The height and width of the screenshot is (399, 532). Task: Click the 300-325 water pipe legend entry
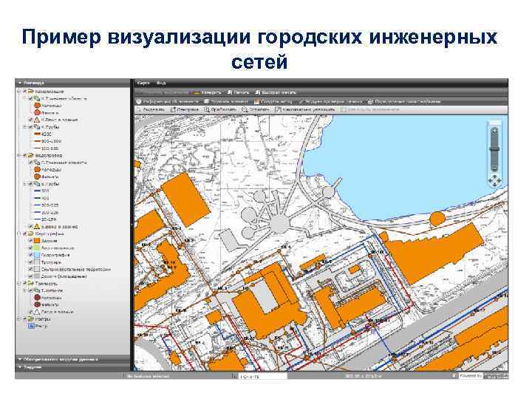[x=46, y=205]
